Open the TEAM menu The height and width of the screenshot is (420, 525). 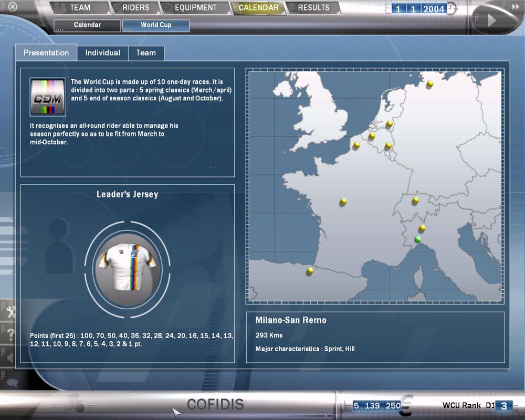pos(80,8)
